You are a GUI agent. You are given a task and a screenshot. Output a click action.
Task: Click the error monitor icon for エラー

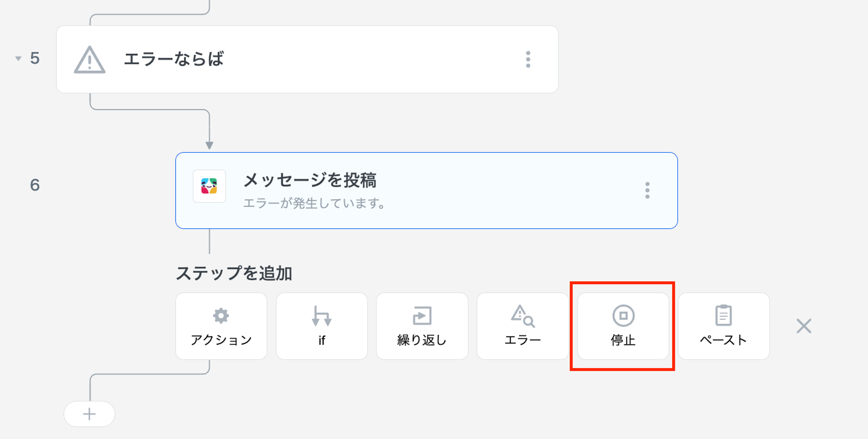point(523,316)
